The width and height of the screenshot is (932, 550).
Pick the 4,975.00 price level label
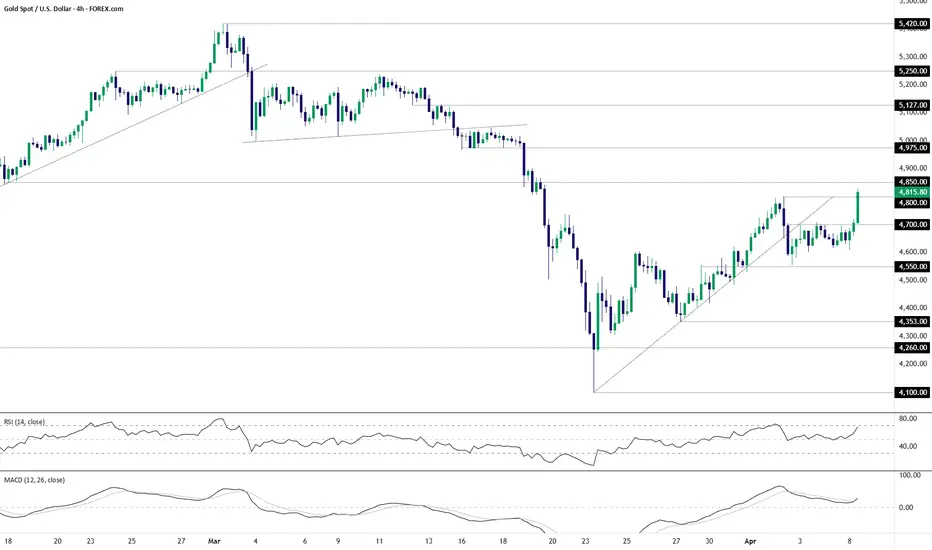click(x=911, y=147)
